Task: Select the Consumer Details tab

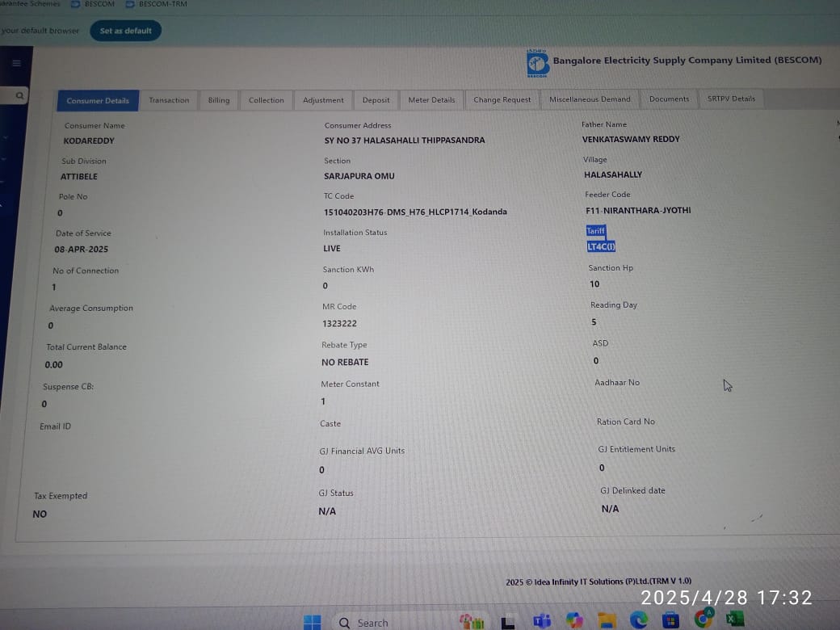Action: click(x=98, y=101)
